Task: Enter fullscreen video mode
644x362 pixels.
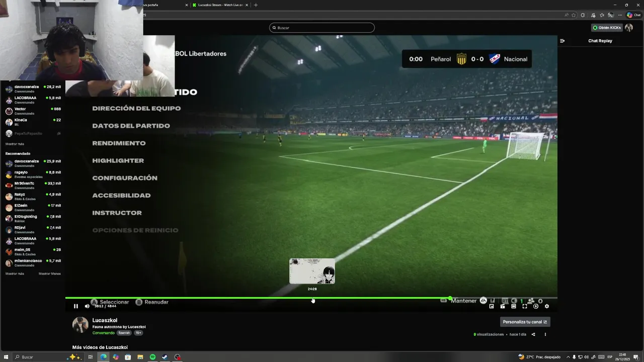Action: coord(525,306)
